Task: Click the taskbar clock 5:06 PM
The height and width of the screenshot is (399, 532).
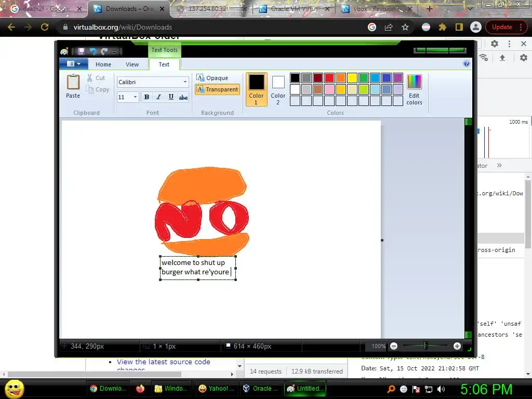Action: click(486, 389)
